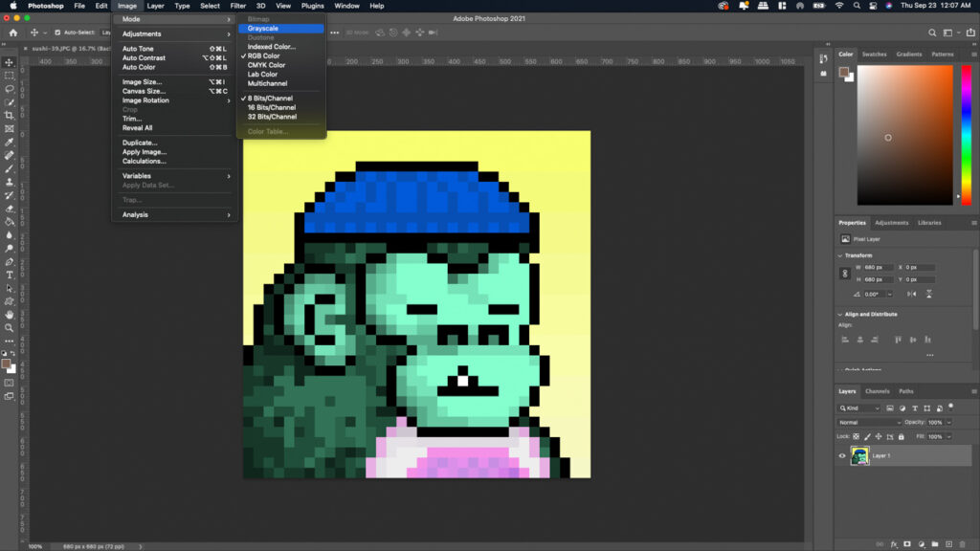Toggle type layer filter in Layers panel
The height and width of the screenshot is (551, 980).
915,408
